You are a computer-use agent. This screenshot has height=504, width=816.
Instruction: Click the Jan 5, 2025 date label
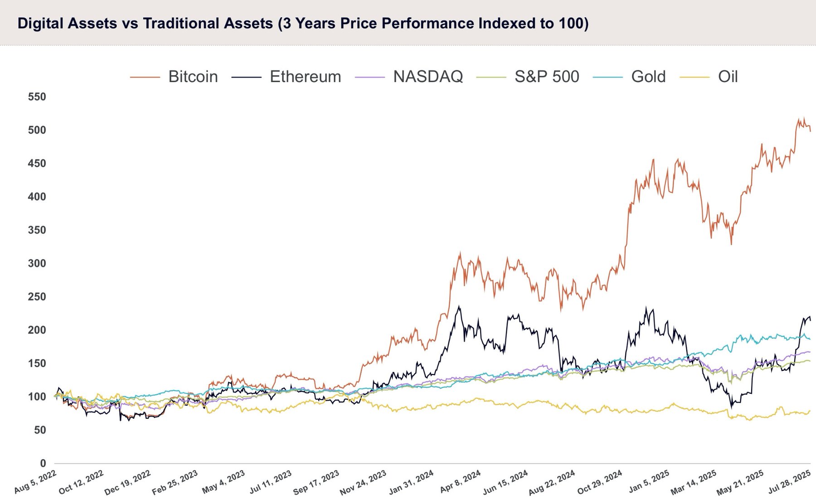tap(649, 482)
